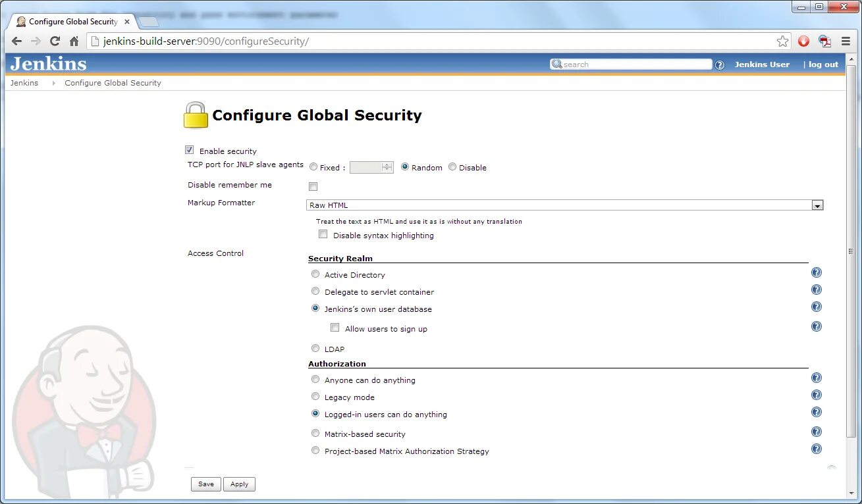Viewport: 862px width, 504px height.
Task: Select Anyone can do anything authorization
Action: (315, 379)
